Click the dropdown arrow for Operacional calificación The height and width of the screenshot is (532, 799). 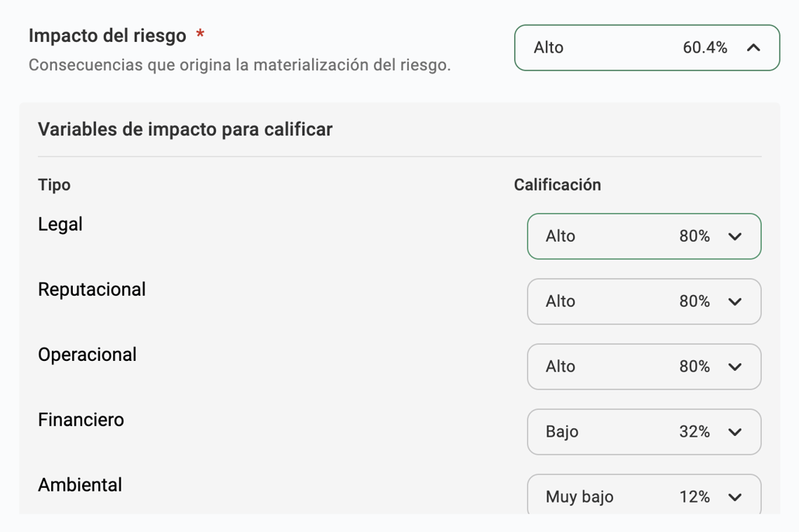point(736,366)
